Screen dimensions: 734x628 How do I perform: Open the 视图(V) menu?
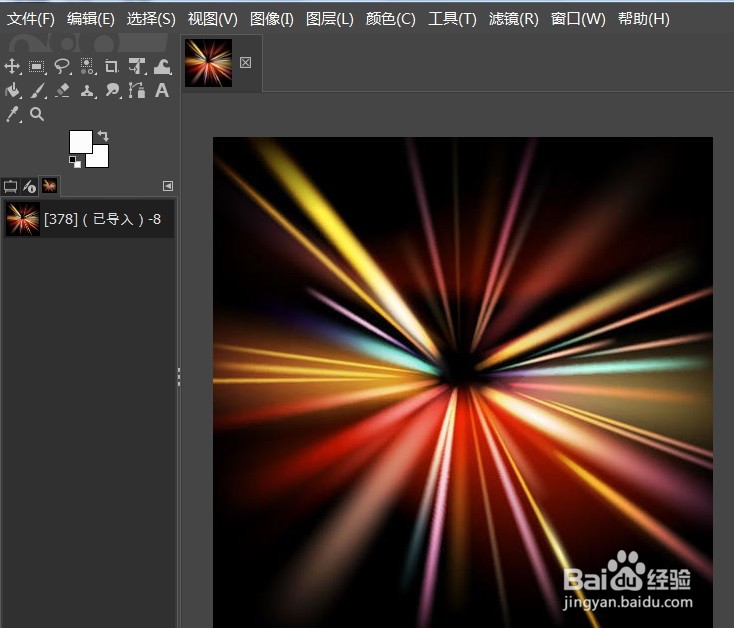(213, 19)
